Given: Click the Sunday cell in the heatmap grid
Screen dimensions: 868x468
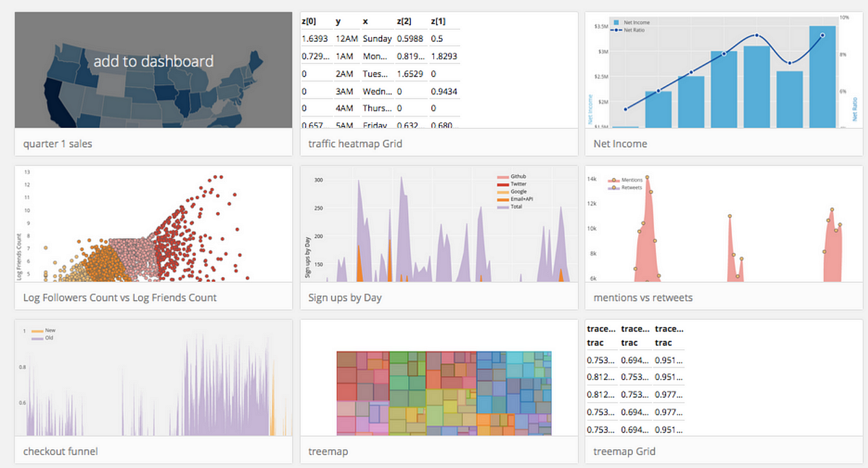Looking at the screenshot, I should coord(379,38).
